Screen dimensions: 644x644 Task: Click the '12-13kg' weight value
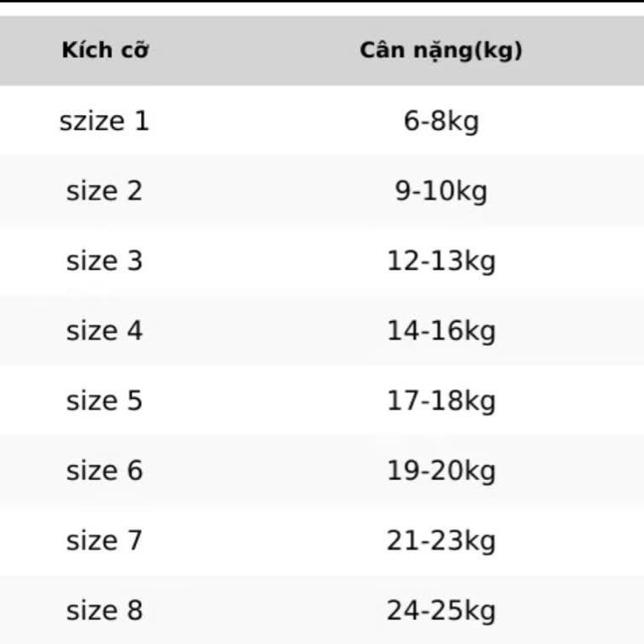pos(441,261)
